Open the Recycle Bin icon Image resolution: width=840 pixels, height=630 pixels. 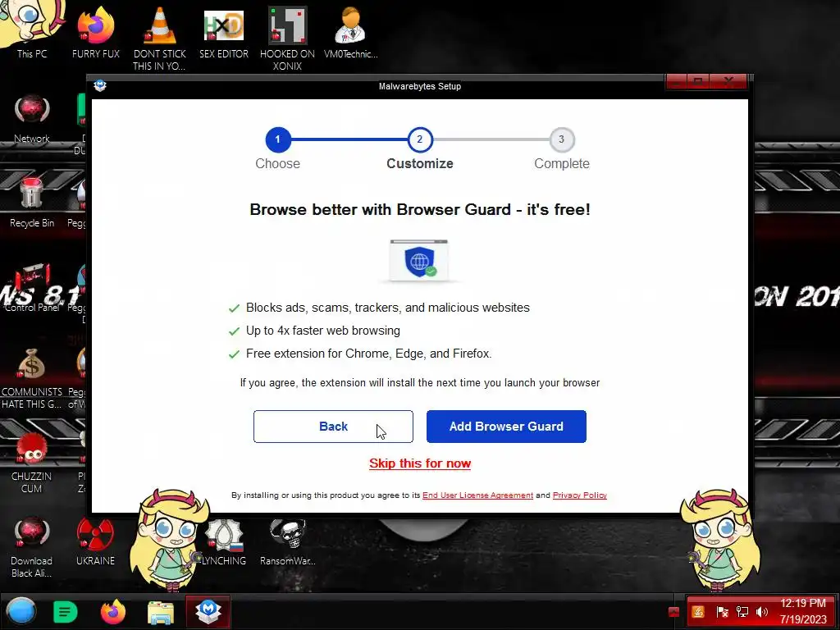32,203
